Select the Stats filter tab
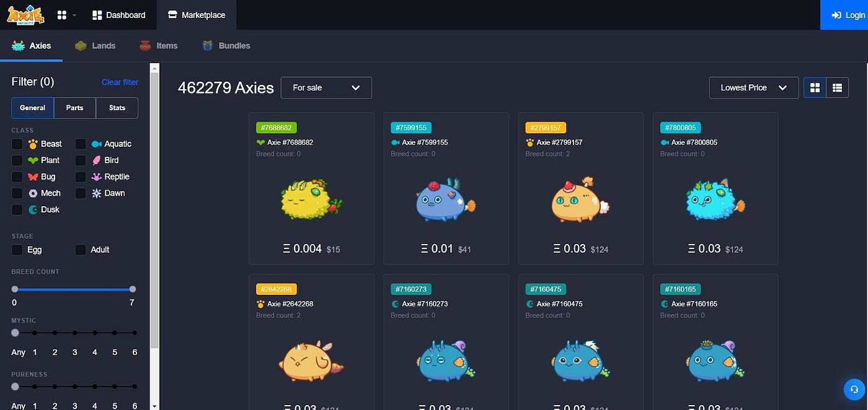The height and width of the screenshot is (410, 868). coord(117,108)
